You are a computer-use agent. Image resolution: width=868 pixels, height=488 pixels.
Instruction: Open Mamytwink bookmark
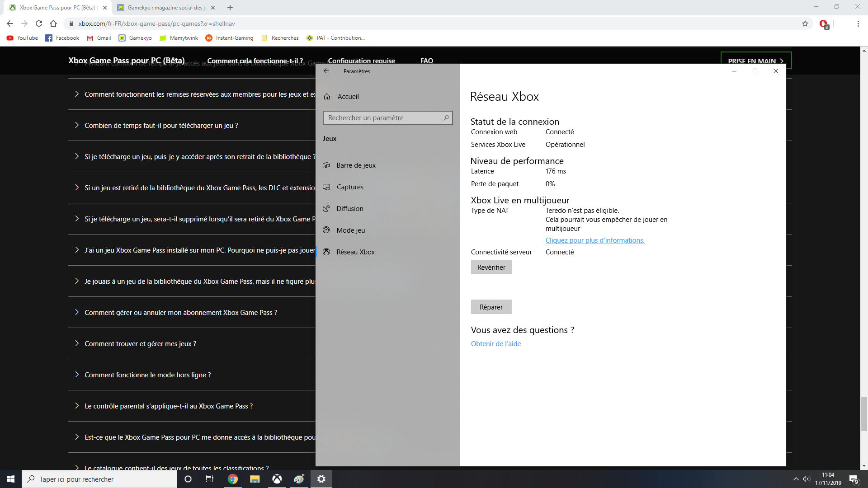[179, 38]
